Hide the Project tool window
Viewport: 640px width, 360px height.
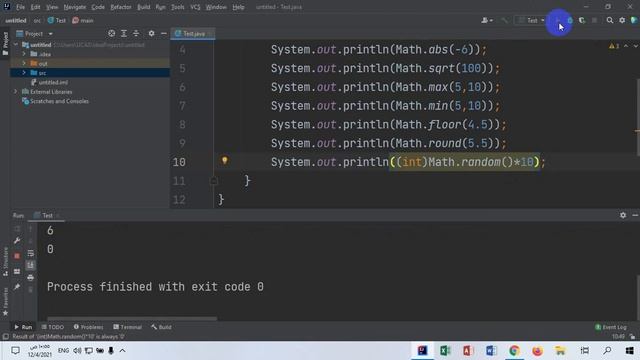(x=164, y=33)
